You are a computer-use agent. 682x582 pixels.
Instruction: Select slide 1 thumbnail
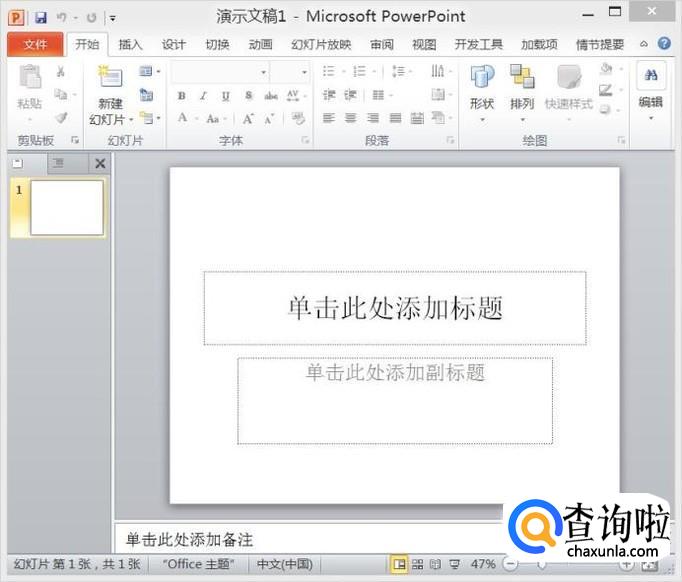coord(67,207)
